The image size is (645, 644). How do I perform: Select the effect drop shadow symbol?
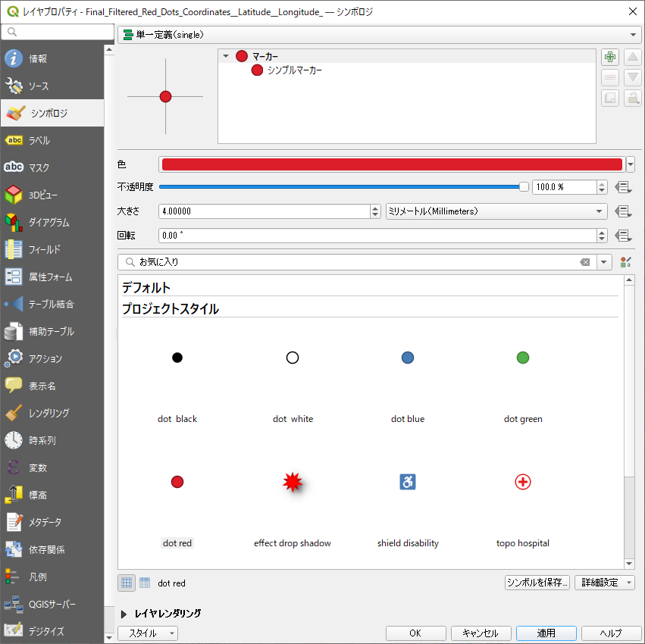(293, 483)
